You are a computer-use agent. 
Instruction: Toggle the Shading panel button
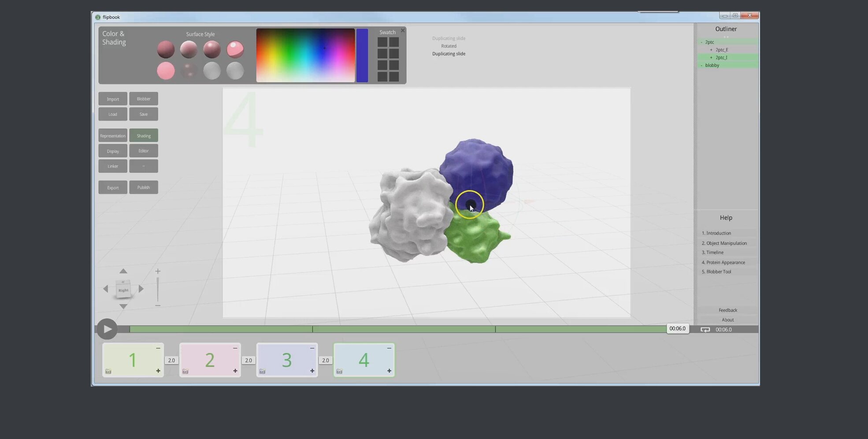tap(144, 136)
